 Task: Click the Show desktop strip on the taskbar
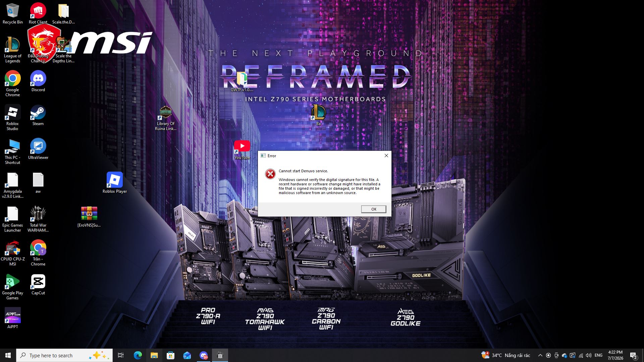point(643,355)
